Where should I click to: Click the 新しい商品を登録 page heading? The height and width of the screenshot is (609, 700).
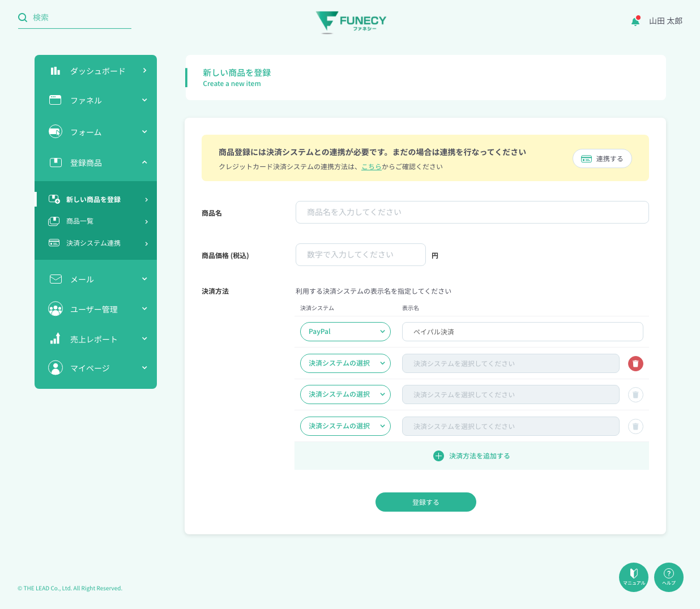[237, 73]
